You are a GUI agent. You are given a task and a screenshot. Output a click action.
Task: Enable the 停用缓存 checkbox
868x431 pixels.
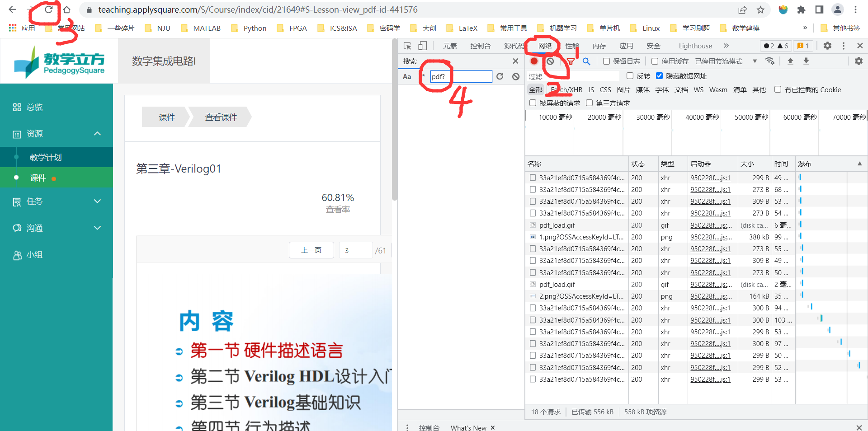click(x=655, y=61)
